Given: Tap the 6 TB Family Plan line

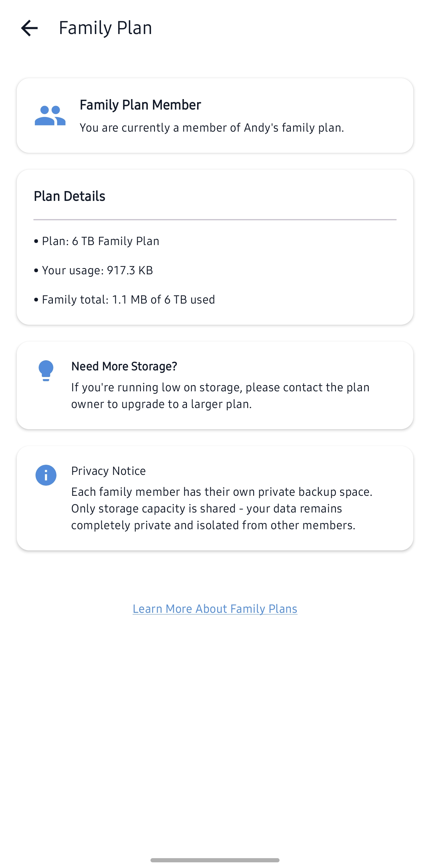Looking at the screenshot, I should click(x=100, y=241).
